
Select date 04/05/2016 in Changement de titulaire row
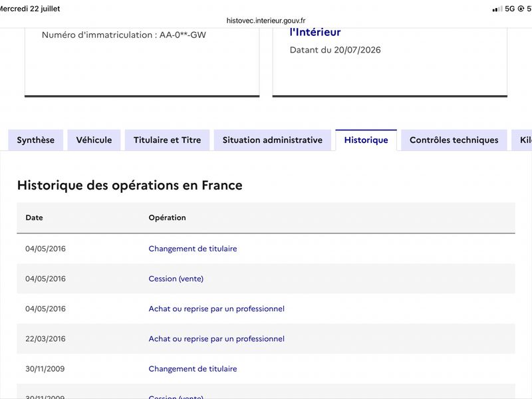(x=45, y=249)
